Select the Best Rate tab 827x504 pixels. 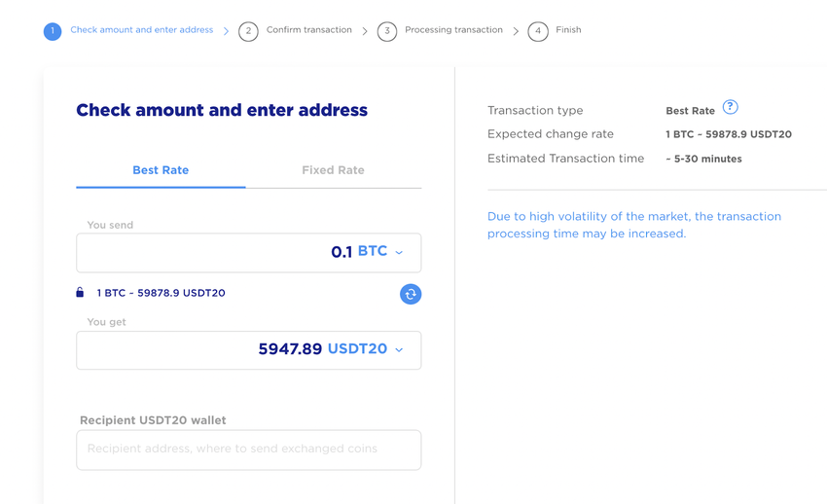161,170
